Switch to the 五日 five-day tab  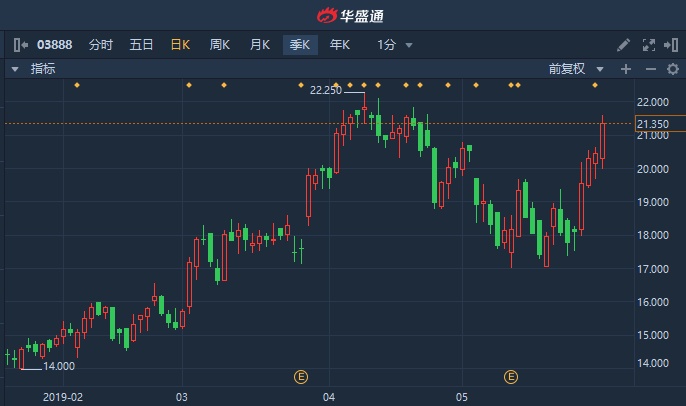point(141,45)
